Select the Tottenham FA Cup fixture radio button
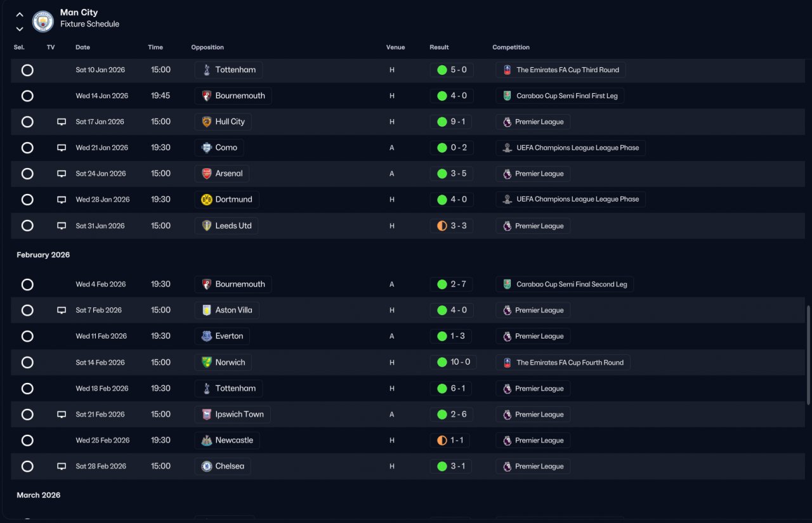The image size is (812, 523). [27, 70]
